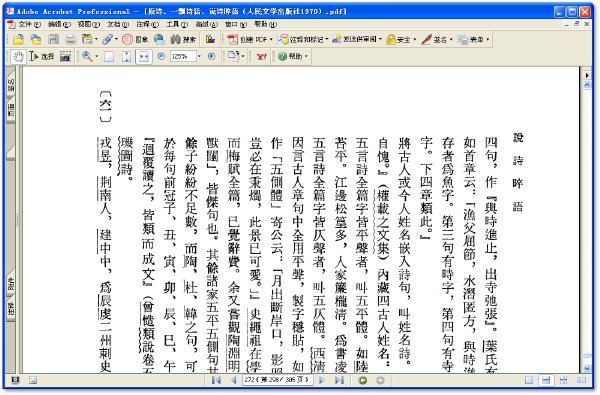Switch to Actual Size page view
Image resolution: width=600 pixels, height=395 pixels.
109,57
